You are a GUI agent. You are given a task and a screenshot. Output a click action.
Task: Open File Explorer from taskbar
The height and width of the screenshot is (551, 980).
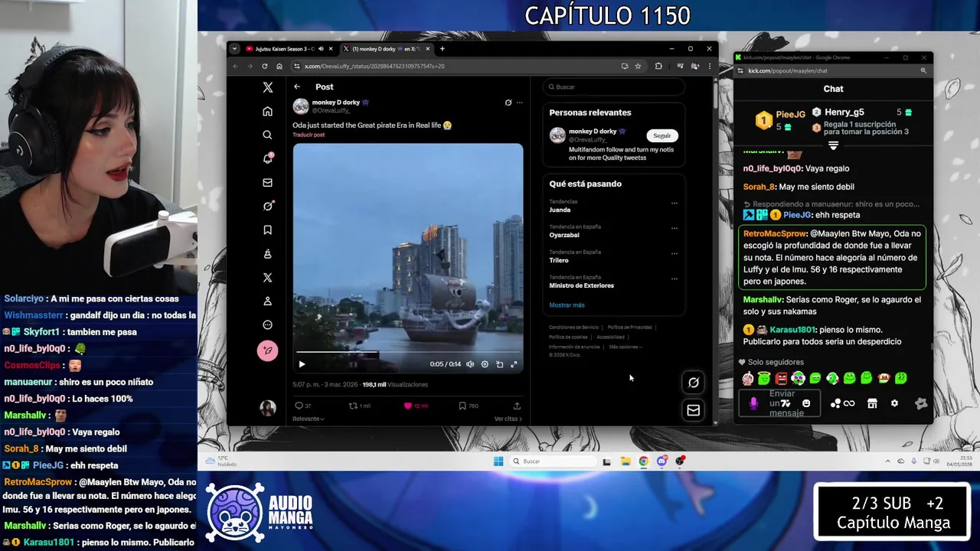[x=626, y=461]
